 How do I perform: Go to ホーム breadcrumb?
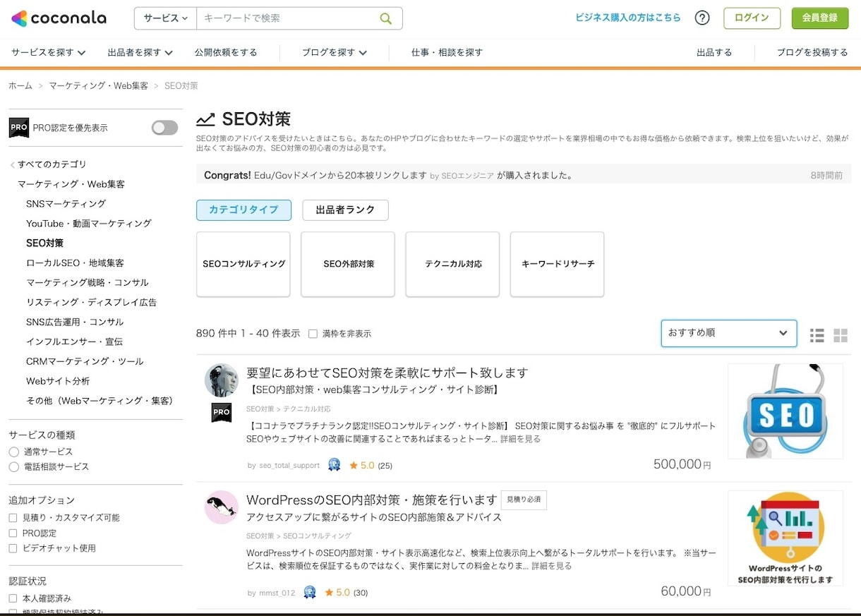tap(20, 85)
